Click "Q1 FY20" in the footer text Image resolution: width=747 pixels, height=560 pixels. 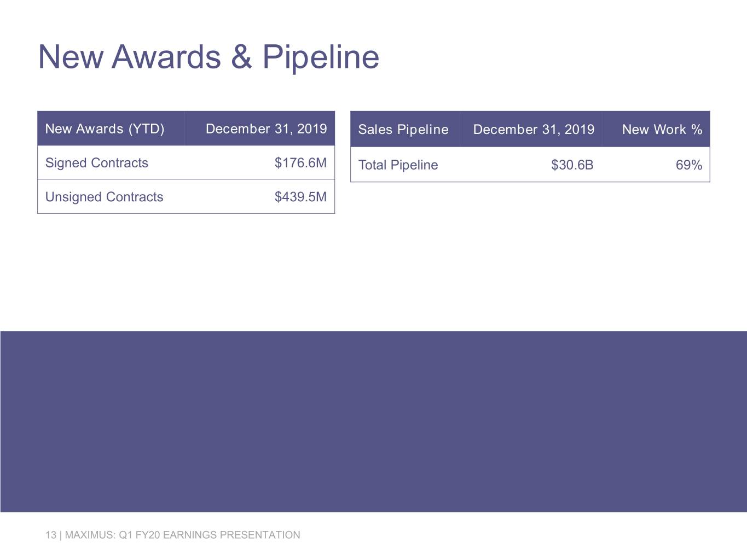pos(139,535)
